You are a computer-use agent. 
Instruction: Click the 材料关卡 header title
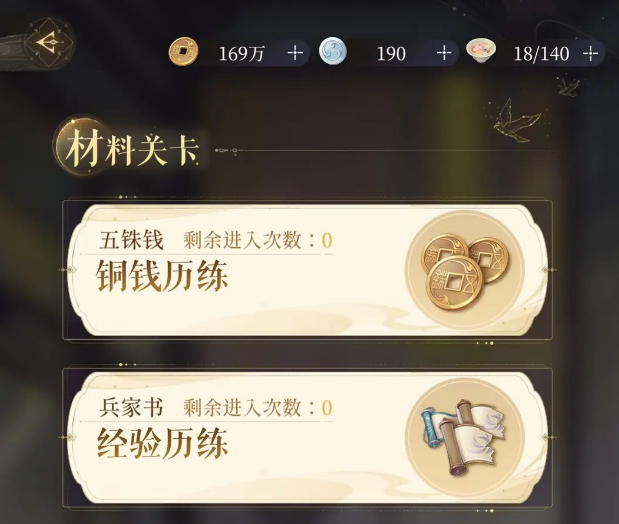point(132,149)
